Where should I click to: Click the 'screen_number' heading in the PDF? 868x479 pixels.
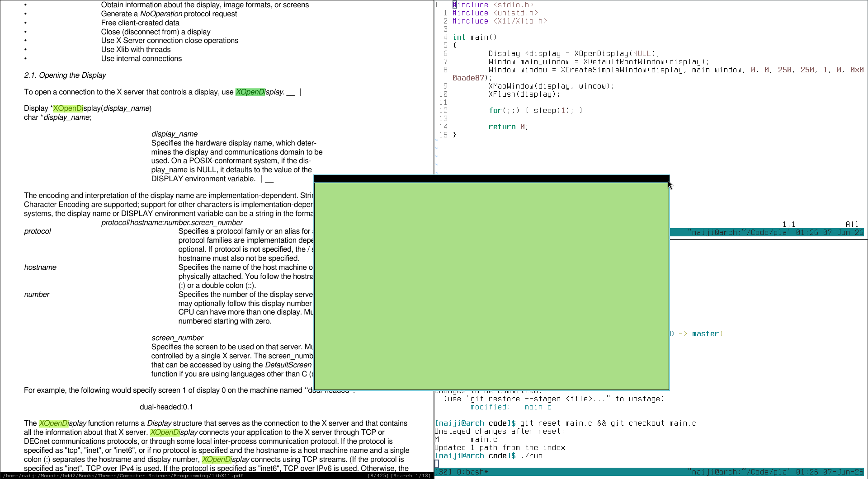tap(177, 338)
